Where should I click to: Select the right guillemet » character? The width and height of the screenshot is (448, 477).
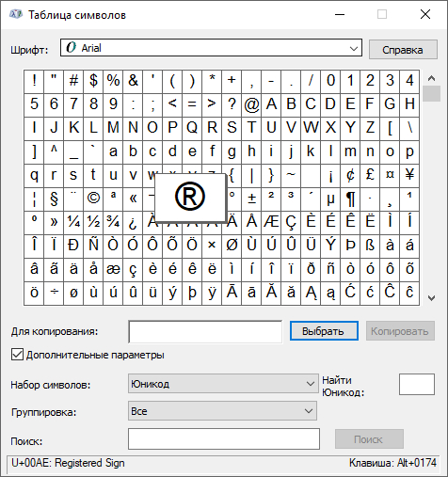click(x=54, y=223)
